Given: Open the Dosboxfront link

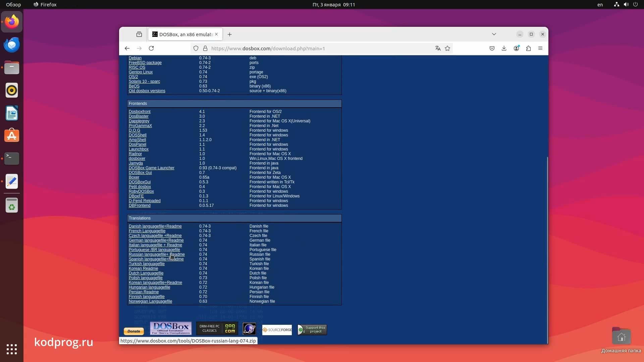Looking at the screenshot, I should (140, 112).
